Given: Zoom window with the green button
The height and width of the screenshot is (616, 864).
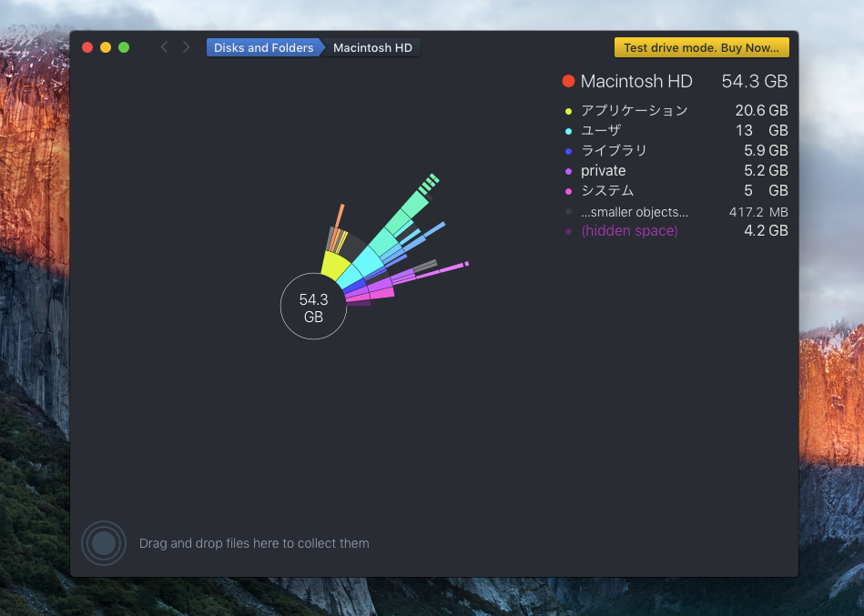Looking at the screenshot, I should coord(124,47).
